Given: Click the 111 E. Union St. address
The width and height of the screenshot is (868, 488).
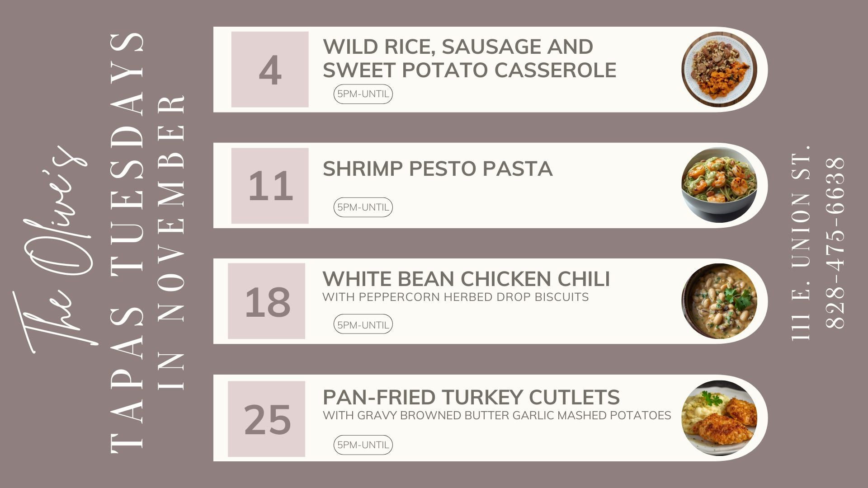Looking at the screenshot, I should [801, 243].
